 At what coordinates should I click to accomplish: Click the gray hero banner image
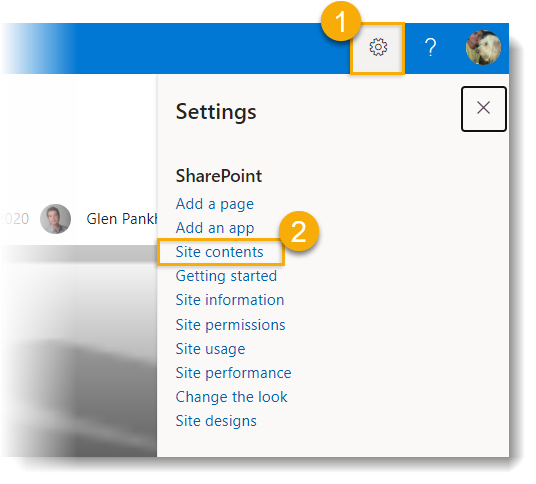[79, 352]
